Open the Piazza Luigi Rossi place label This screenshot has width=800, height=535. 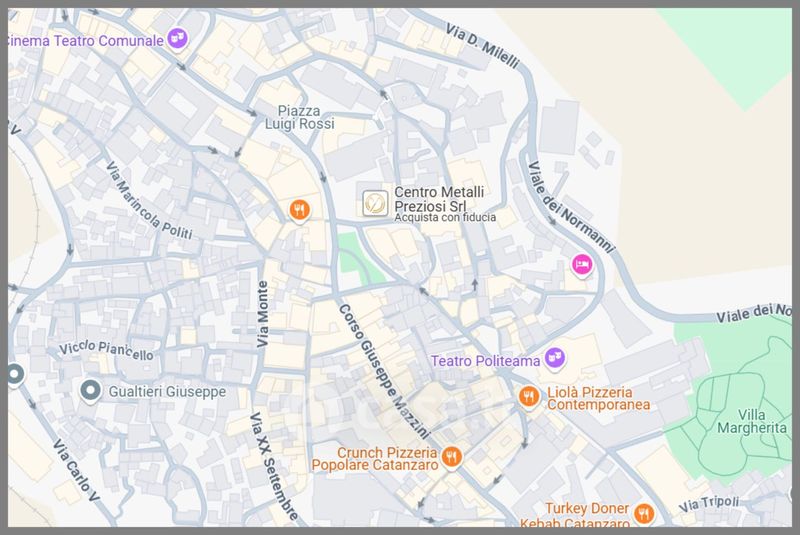[299, 117]
